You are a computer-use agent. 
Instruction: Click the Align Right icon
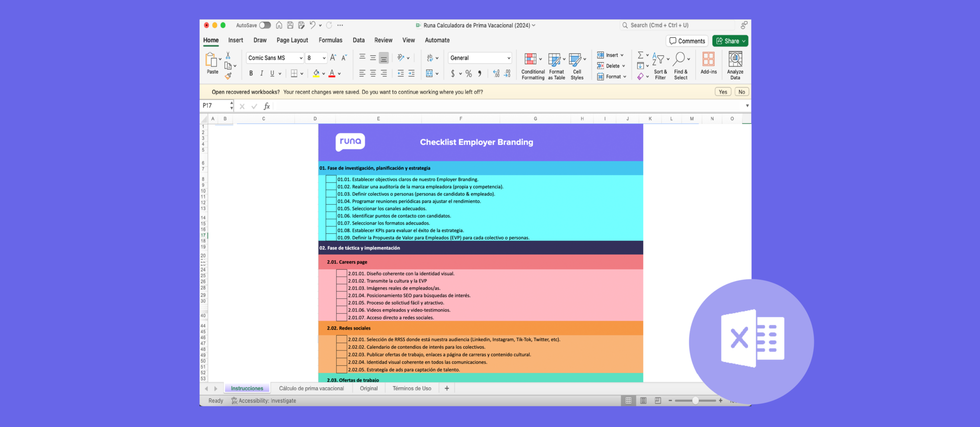384,73
